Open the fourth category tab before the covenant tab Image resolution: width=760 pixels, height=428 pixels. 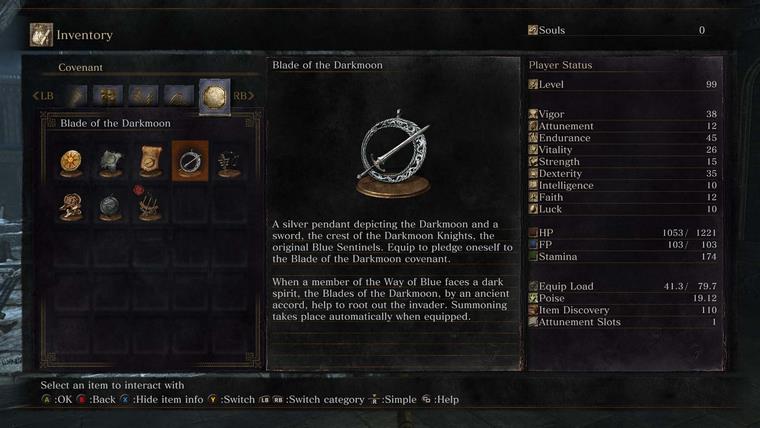(179, 96)
